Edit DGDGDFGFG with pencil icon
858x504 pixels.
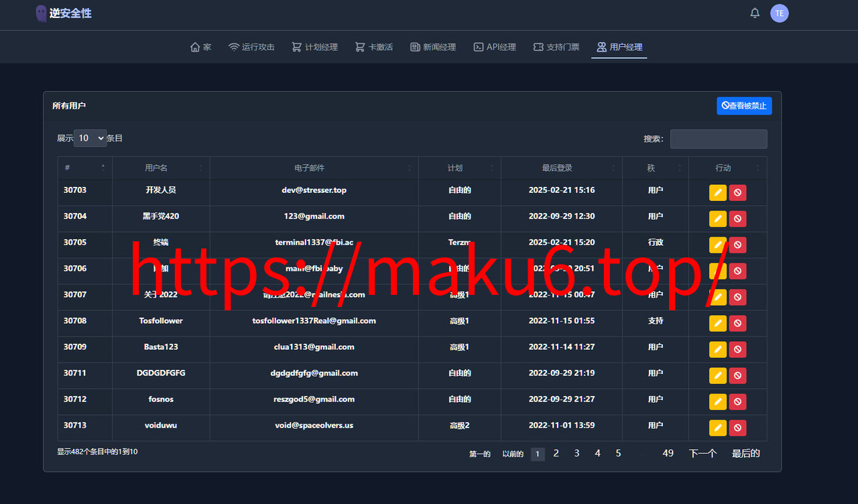tap(718, 375)
